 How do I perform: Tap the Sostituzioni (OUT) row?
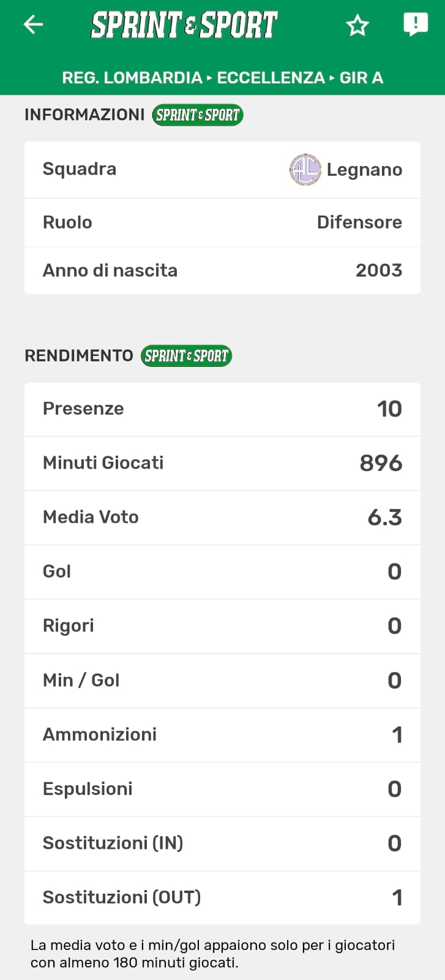point(222,898)
